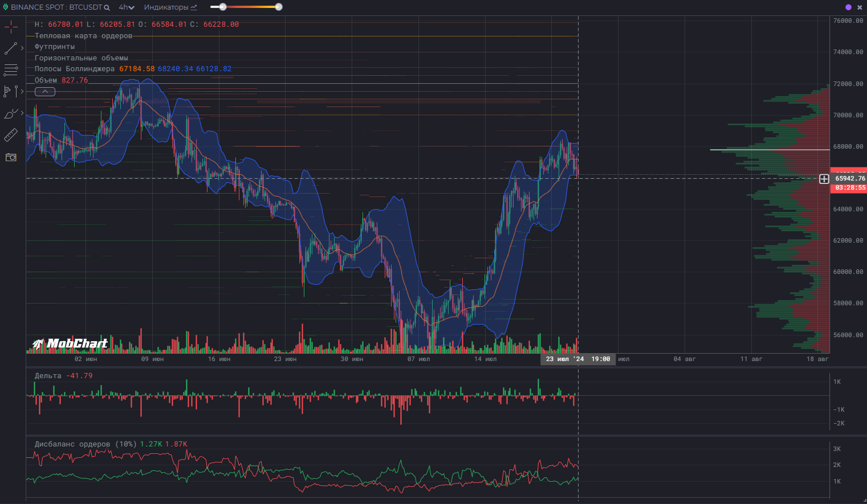Image resolution: width=867 pixels, height=504 pixels.
Task: Toggle the Тепловая карта ордеров overlay
Action: [x=83, y=35]
